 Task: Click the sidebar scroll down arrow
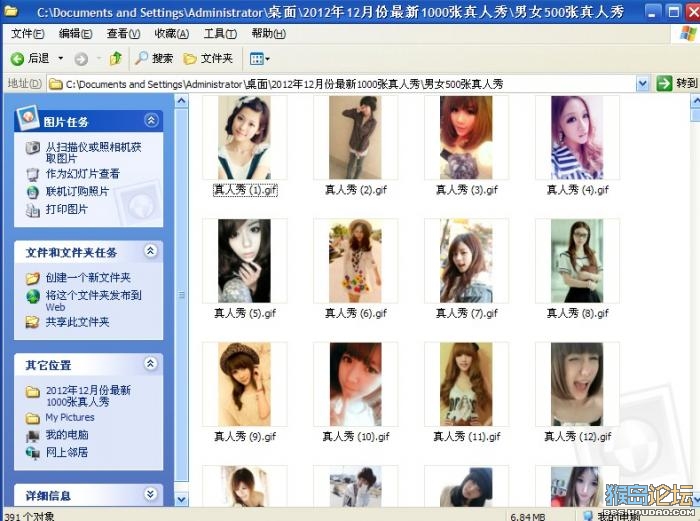(x=181, y=499)
